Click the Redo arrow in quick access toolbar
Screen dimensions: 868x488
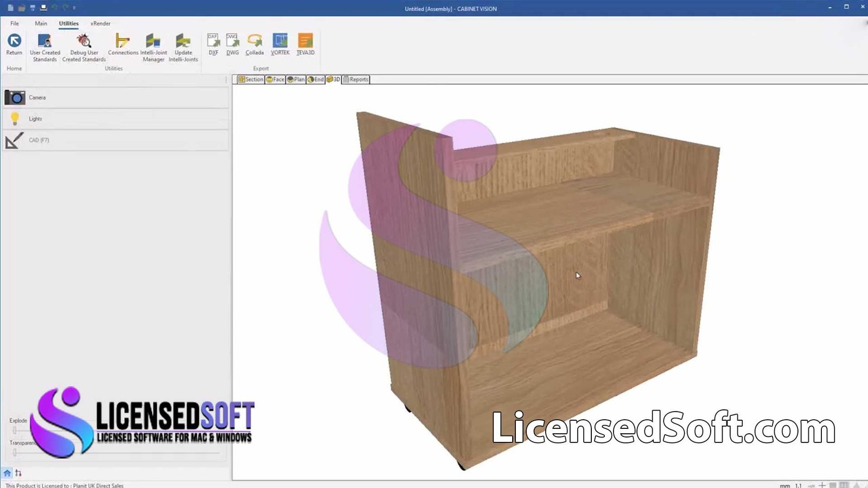tap(65, 8)
